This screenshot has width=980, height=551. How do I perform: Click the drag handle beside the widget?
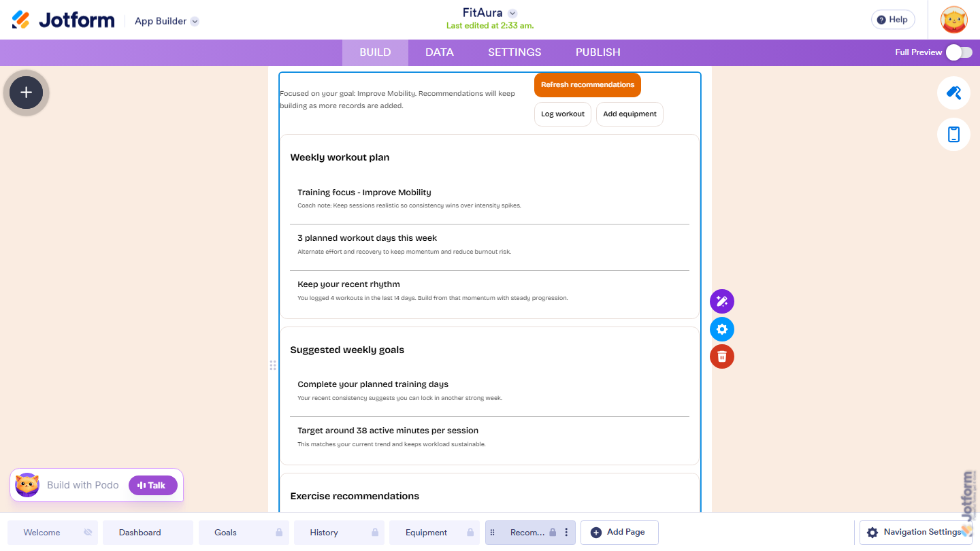pyautogui.click(x=273, y=365)
